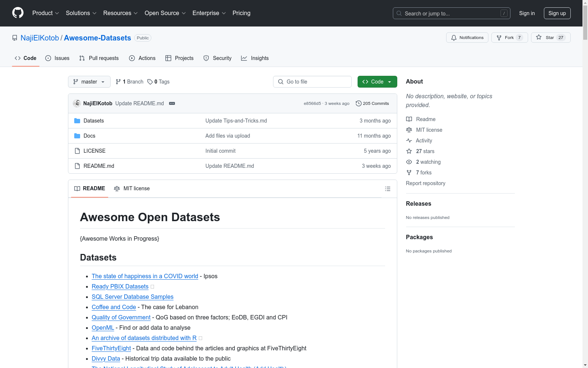Viewport: 588px width, 368px height.
Task: Click the Activity pulse icon
Action: [x=409, y=141]
